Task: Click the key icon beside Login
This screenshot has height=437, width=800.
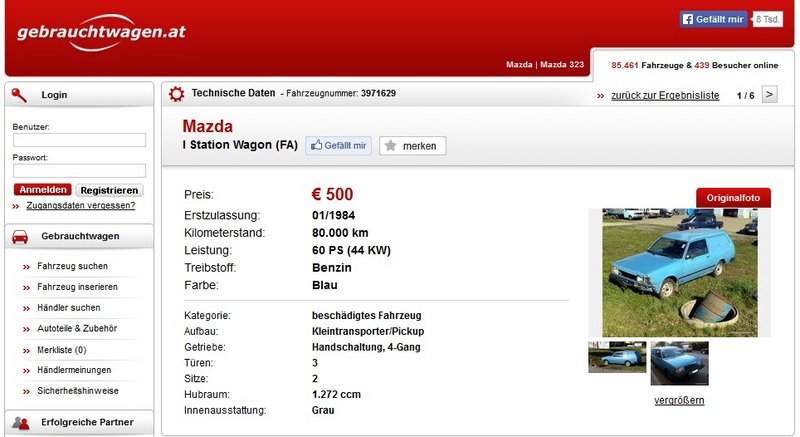Action: pyautogui.click(x=19, y=94)
